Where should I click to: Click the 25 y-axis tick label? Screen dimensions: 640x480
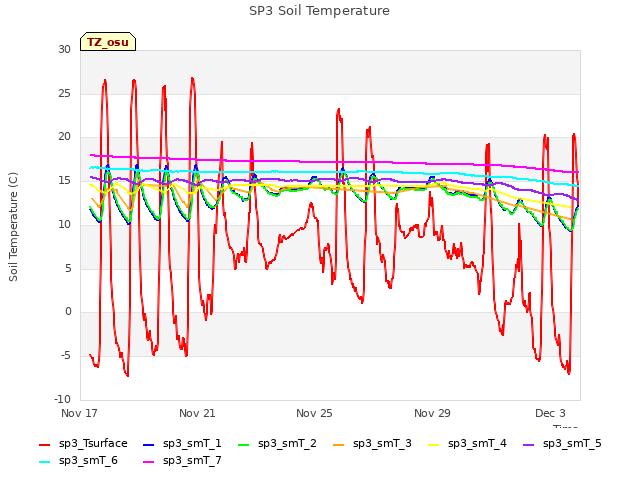[64, 93]
